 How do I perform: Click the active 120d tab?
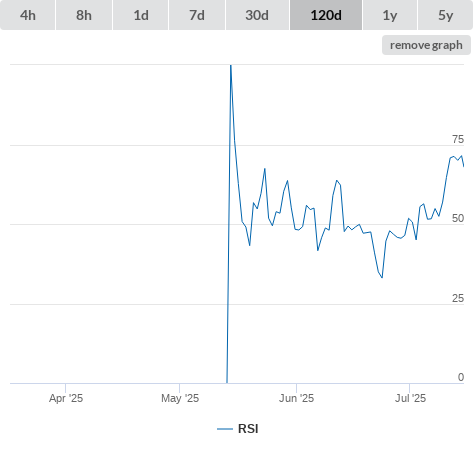point(326,15)
